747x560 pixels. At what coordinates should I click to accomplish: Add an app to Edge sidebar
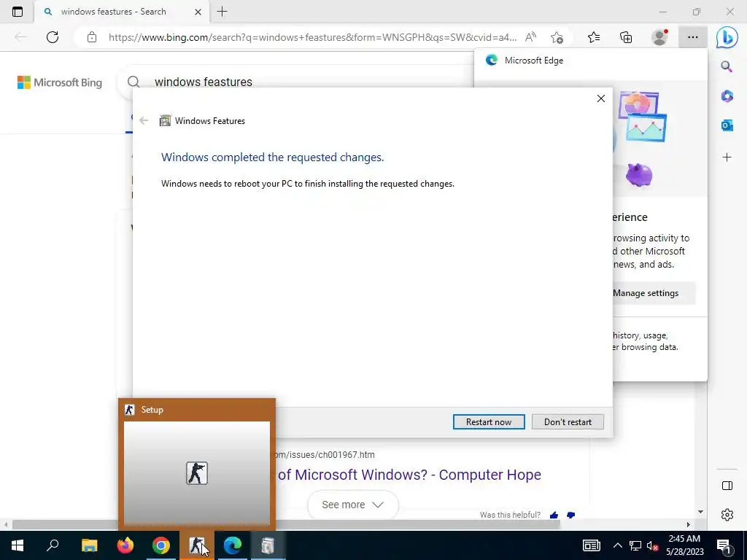click(x=727, y=157)
